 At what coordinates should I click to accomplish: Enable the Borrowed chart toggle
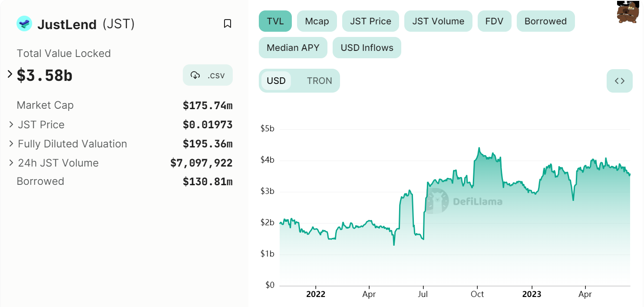click(545, 21)
